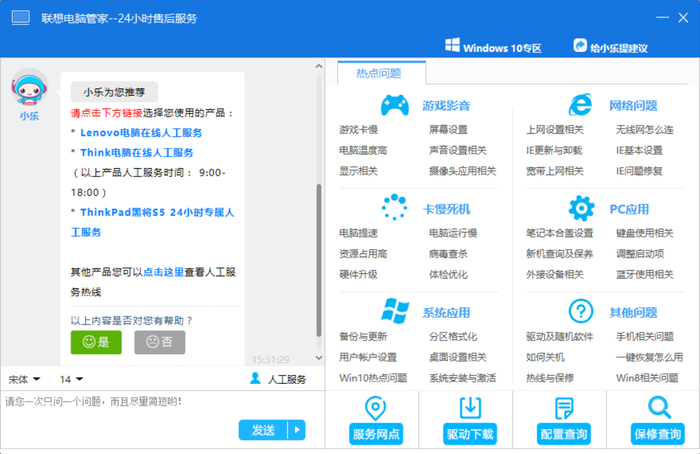Open the arrow dropdown beside 发送
The width and height of the screenshot is (700, 454).
(295, 430)
